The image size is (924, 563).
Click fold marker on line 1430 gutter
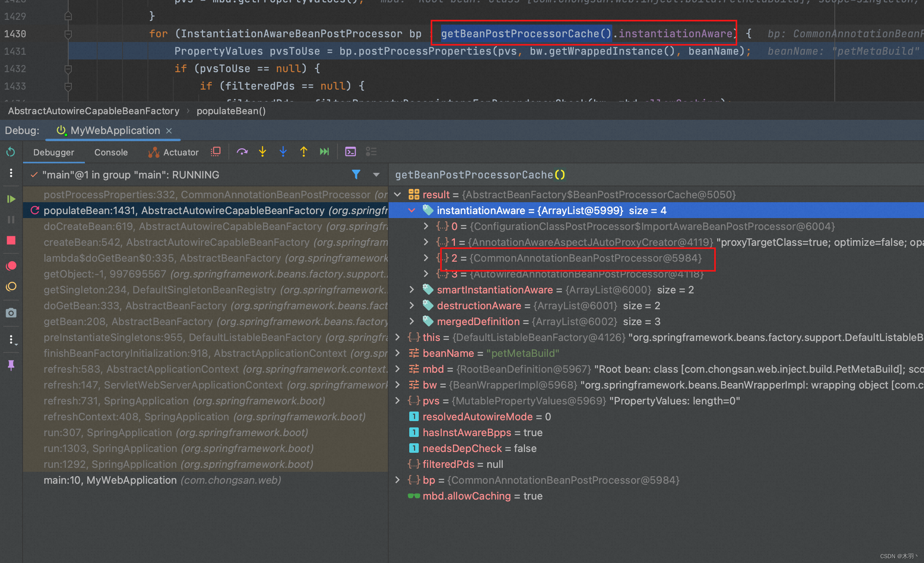point(68,34)
